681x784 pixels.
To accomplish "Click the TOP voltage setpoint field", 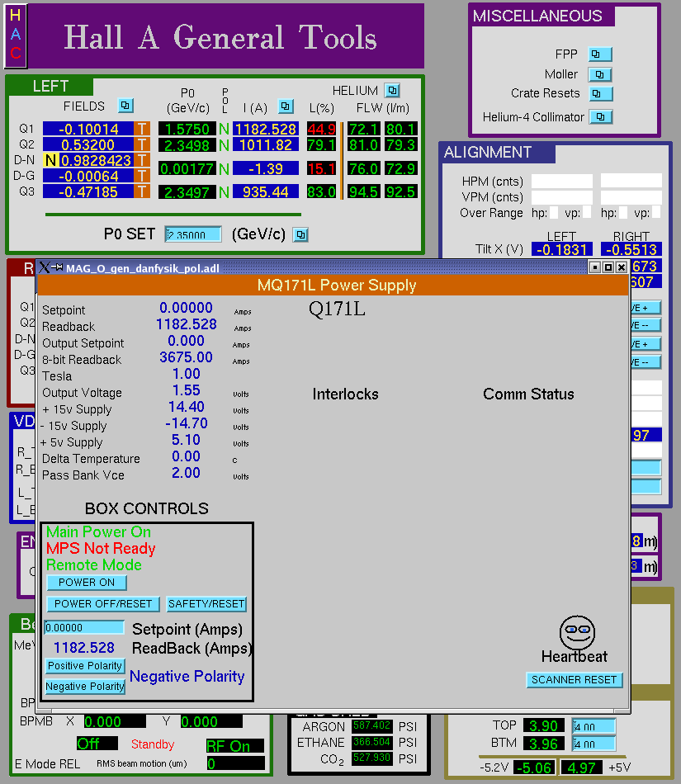I will [594, 726].
